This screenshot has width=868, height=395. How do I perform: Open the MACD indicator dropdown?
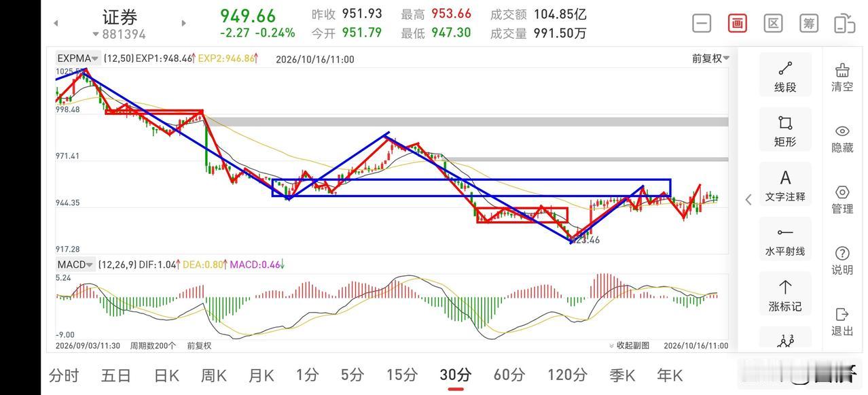(75, 264)
